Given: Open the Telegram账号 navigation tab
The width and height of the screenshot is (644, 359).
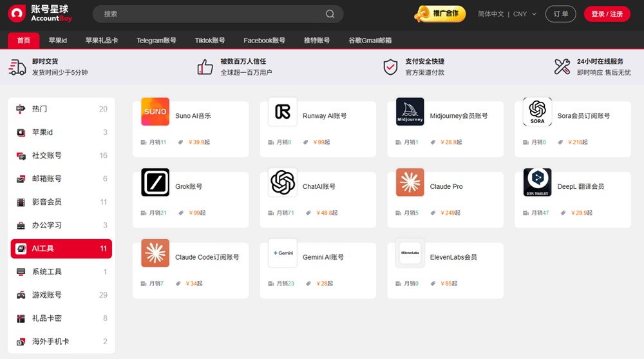Looking at the screenshot, I should point(156,40).
